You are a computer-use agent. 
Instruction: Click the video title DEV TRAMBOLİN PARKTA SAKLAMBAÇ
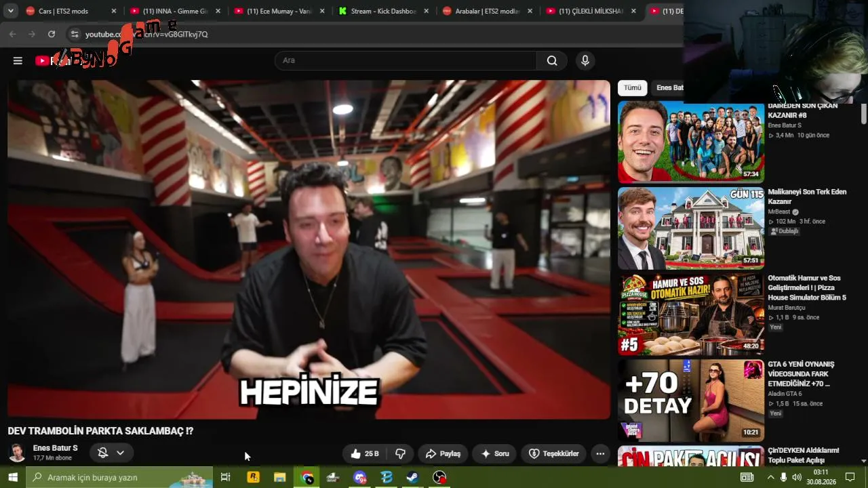tap(100, 431)
